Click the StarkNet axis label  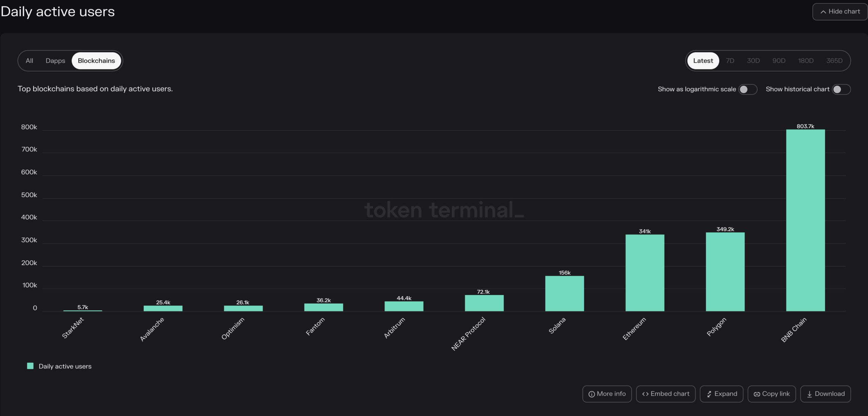pyautogui.click(x=73, y=328)
